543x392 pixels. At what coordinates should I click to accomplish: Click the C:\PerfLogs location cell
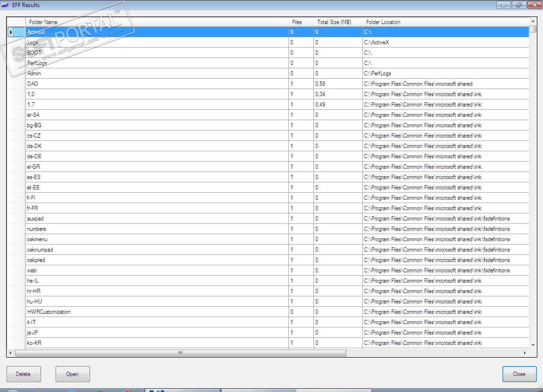(446, 73)
